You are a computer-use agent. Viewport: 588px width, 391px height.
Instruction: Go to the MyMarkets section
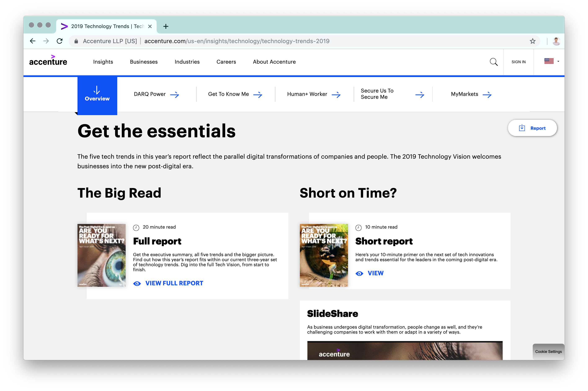[464, 94]
